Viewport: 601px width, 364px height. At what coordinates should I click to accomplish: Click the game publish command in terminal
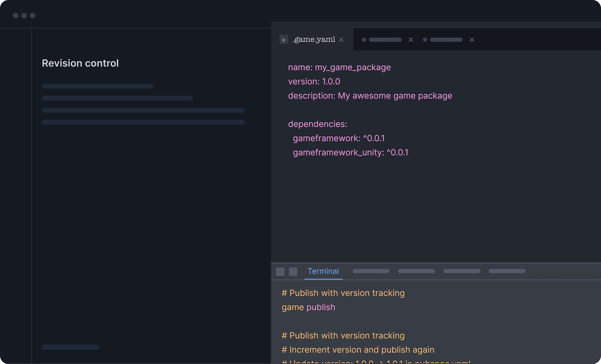[308, 307]
